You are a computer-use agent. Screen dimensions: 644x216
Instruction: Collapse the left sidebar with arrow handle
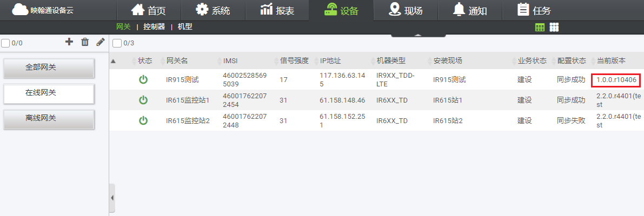pyautogui.click(x=112, y=198)
